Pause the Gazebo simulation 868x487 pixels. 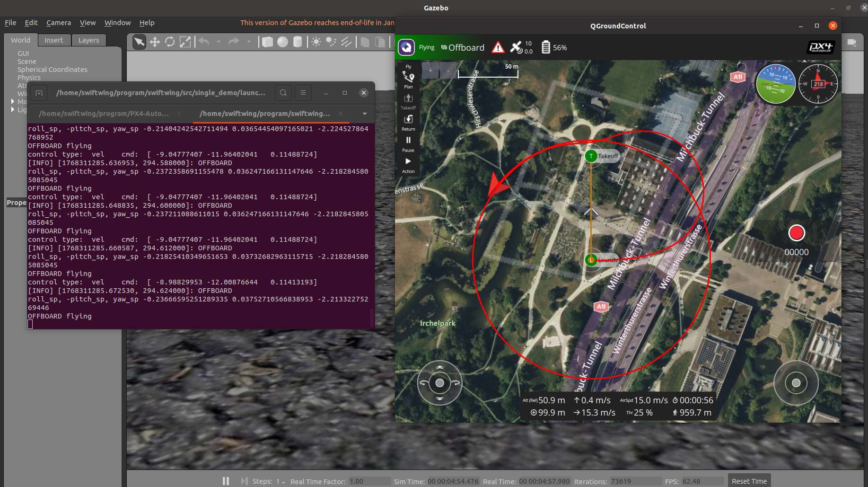click(226, 481)
